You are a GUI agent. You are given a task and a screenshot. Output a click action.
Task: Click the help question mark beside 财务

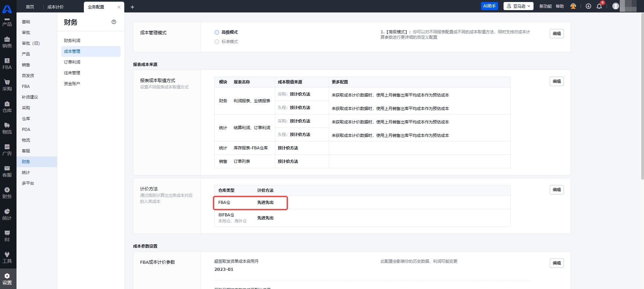[114, 22]
